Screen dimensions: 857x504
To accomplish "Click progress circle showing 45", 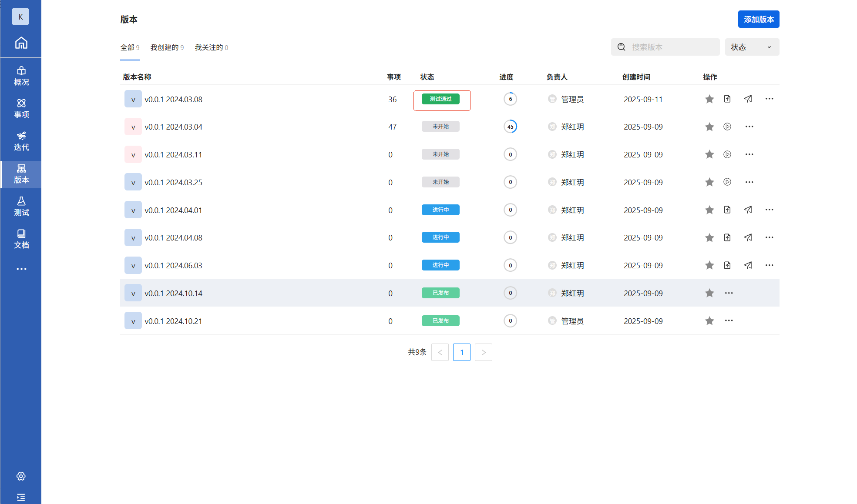I will (x=510, y=127).
